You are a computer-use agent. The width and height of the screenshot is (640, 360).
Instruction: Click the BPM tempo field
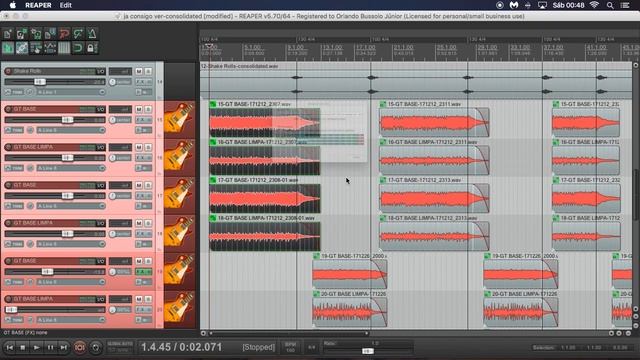coord(290,347)
